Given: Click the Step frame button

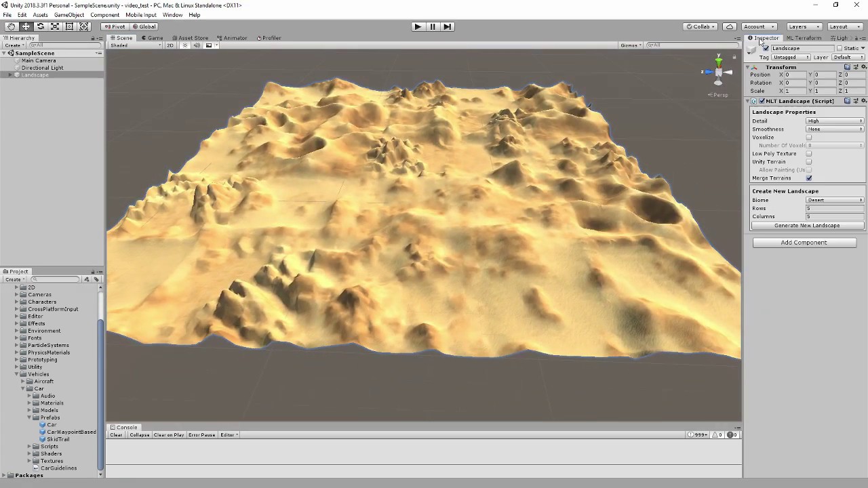Looking at the screenshot, I should [447, 26].
